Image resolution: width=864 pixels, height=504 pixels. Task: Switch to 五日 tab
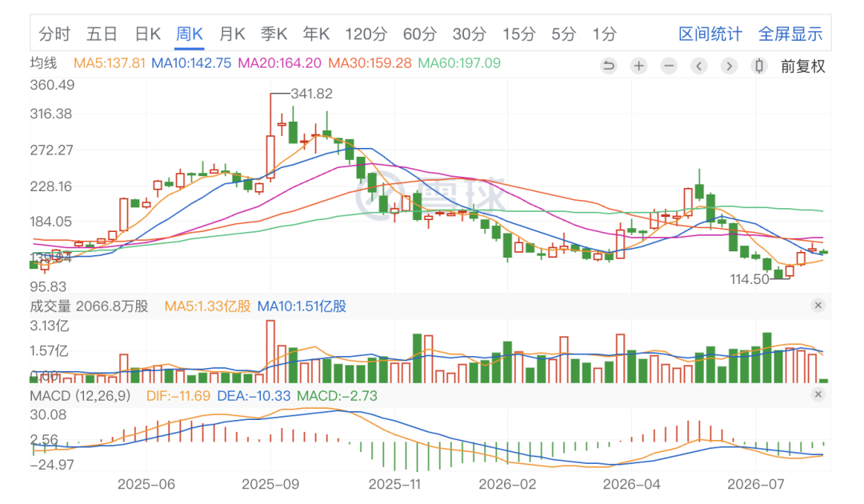pyautogui.click(x=102, y=34)
